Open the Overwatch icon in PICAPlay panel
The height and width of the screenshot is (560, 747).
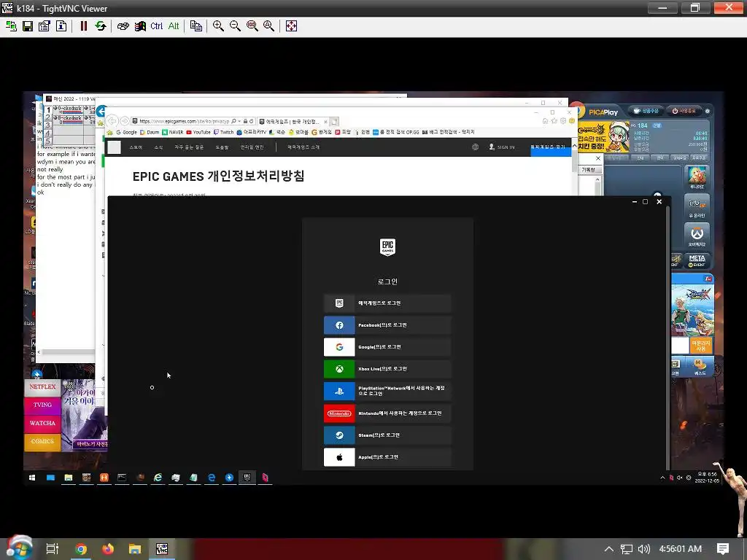coord(697,236)
